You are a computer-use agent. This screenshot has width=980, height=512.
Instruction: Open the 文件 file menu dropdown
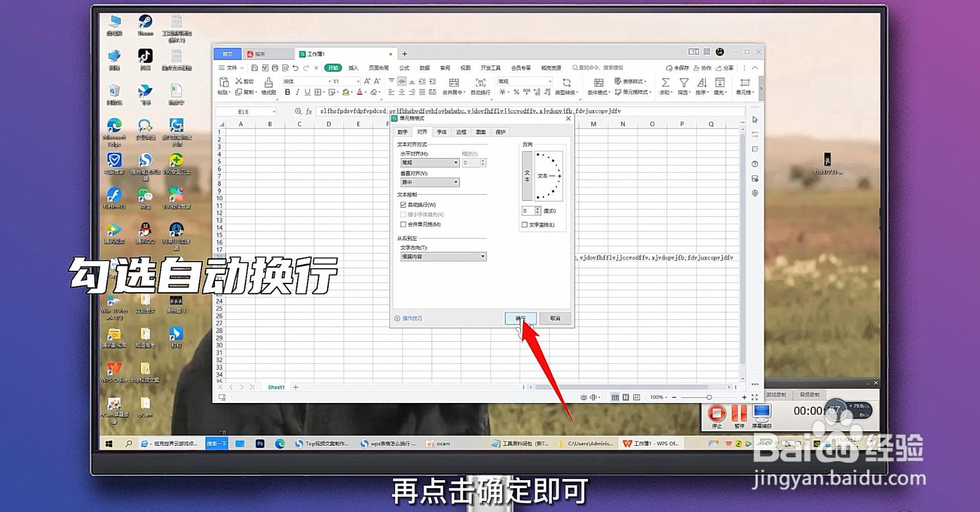point(232,68)
